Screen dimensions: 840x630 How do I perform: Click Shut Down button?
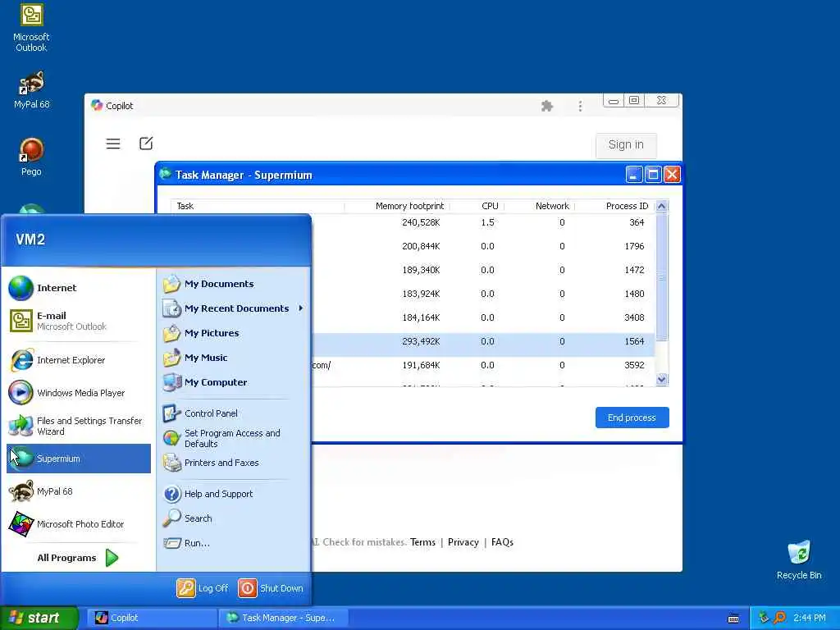[271, 588]
